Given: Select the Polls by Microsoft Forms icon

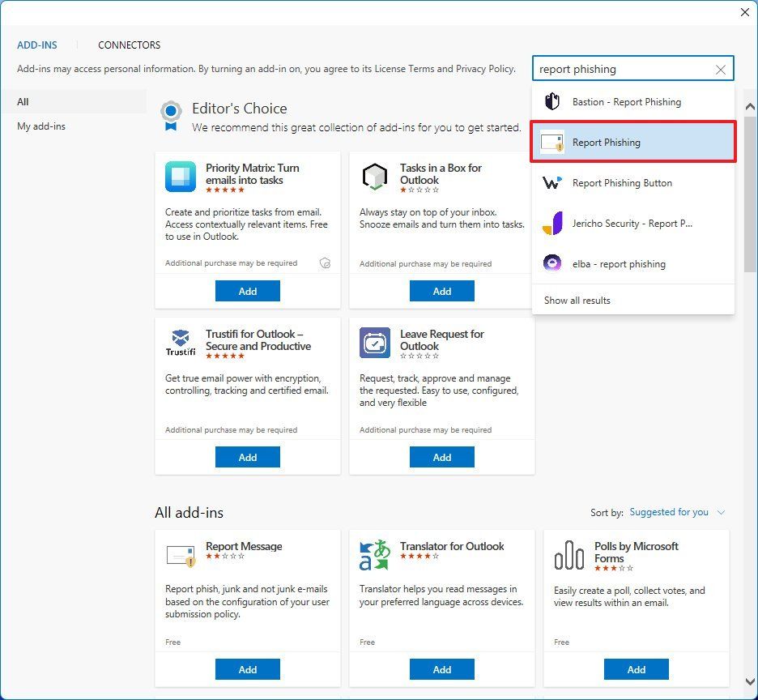Looking at the screenshot, I should coord(568,554).
